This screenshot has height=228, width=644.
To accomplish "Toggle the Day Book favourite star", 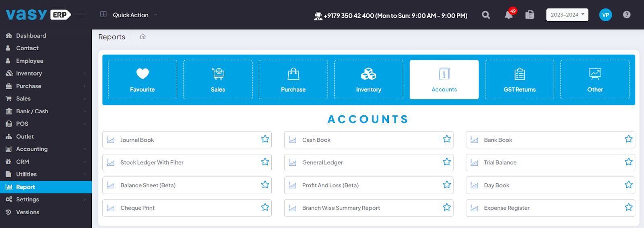I will (629, 185).
